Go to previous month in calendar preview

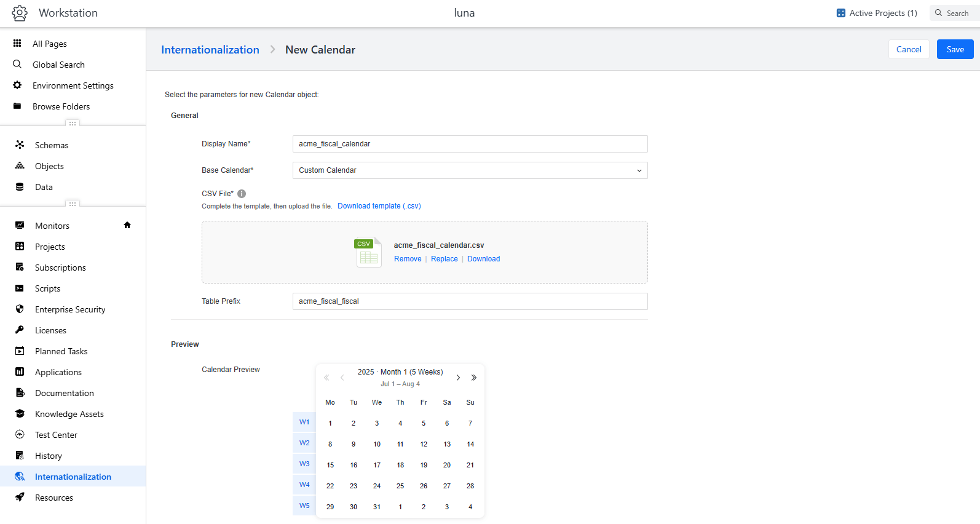[342, 378]
